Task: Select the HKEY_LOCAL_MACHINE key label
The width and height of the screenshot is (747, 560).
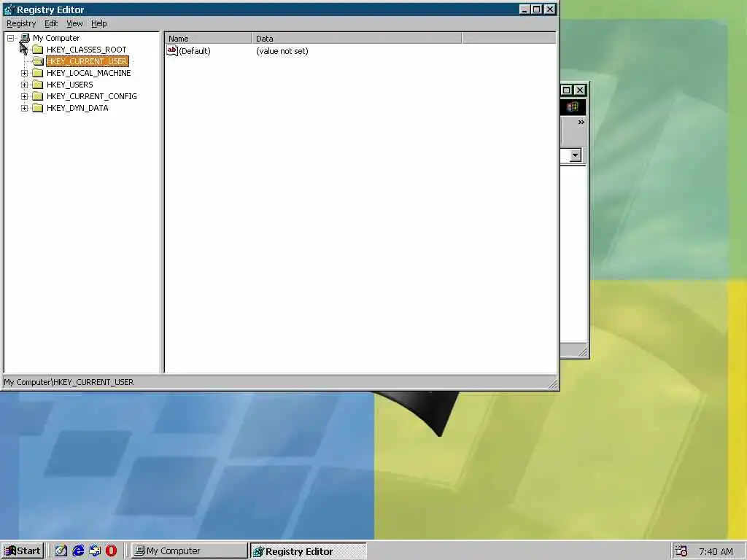Action: [x=88, y=73]
